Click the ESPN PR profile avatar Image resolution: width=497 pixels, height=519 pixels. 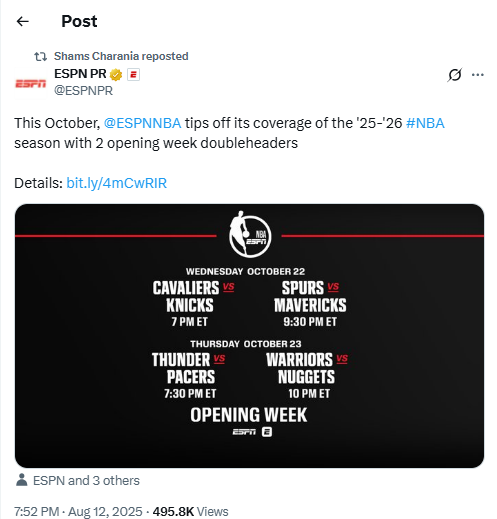point(30,84)
